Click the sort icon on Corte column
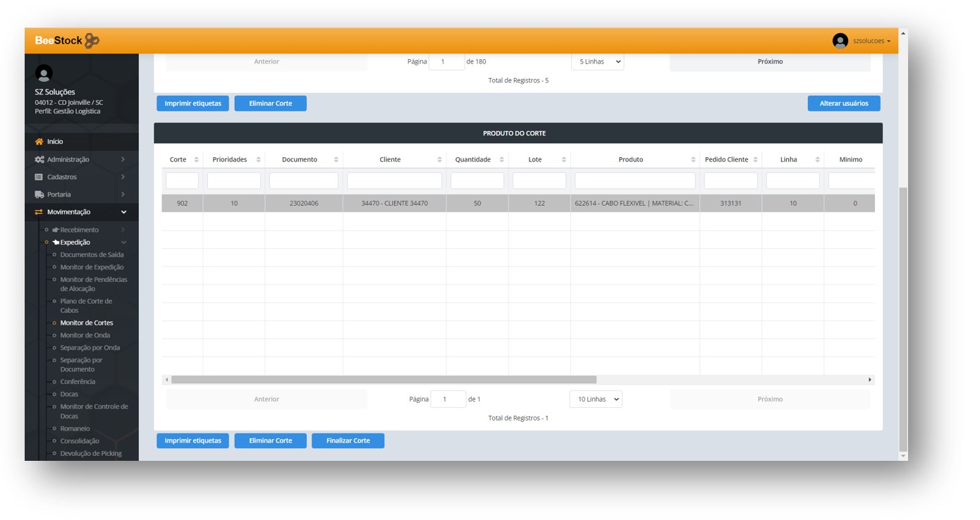 click(196, 160)
